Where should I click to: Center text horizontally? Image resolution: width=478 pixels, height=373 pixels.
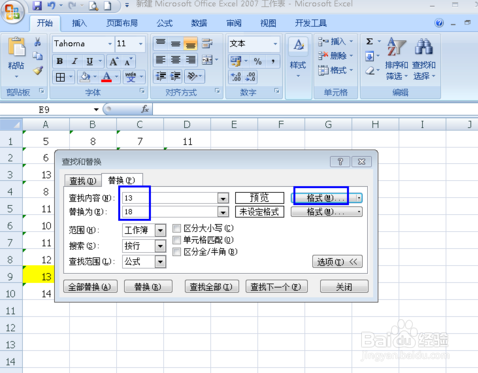pyautogui.click(x=175, y=60)
